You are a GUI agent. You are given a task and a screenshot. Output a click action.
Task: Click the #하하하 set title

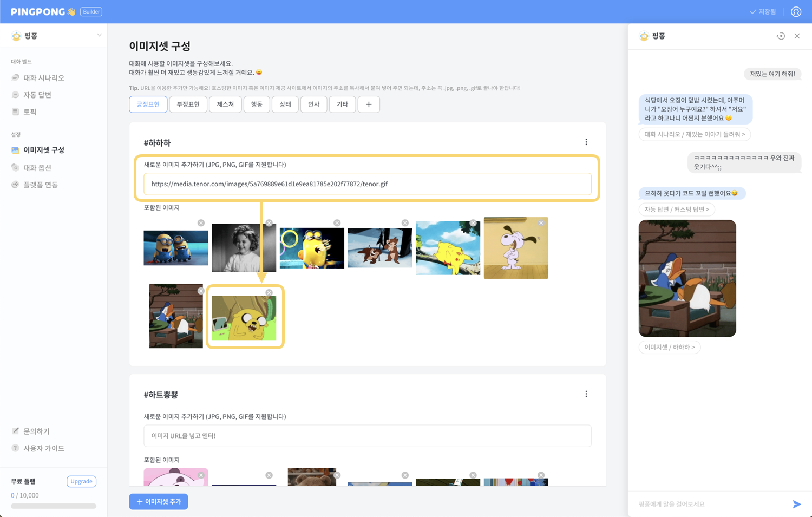(157, 143)
